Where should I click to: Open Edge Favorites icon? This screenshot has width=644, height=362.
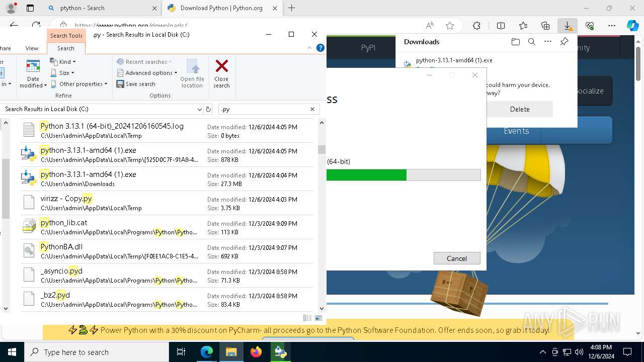click(x=523, y=26)
